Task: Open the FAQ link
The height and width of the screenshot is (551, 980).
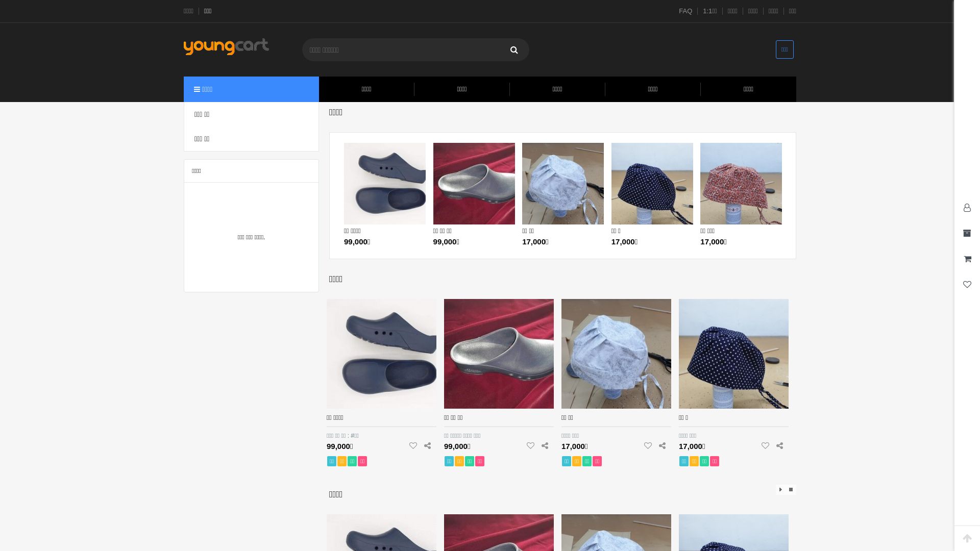Action: [685, 11]
